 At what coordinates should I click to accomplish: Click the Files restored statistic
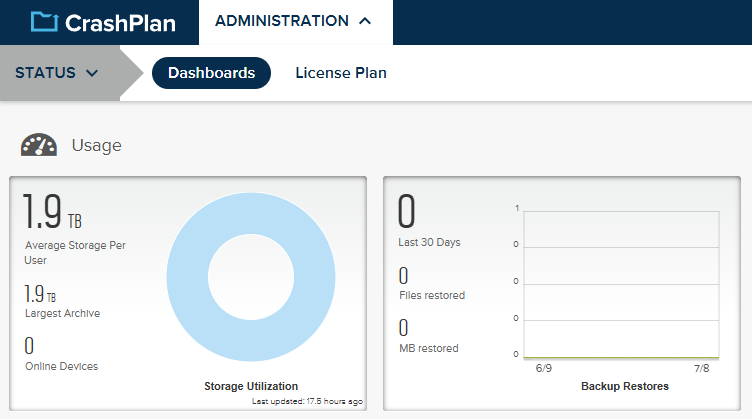tap(404, 277)
